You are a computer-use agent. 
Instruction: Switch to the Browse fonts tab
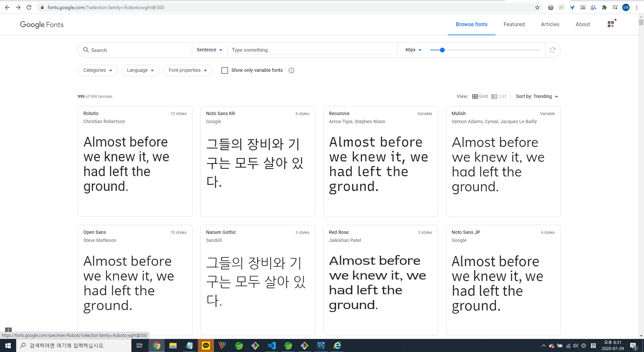(x=472, y=24)
